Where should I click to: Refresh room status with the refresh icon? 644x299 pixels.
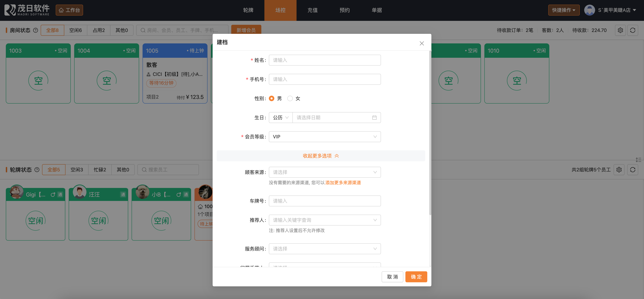pyautogui.click(x=633, y=30)
